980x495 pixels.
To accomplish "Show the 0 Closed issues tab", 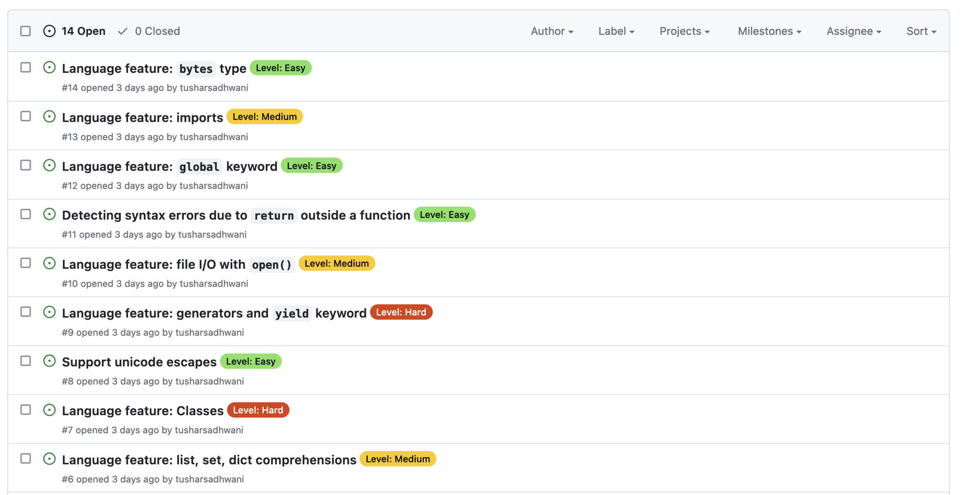I will tap(149, 31).
